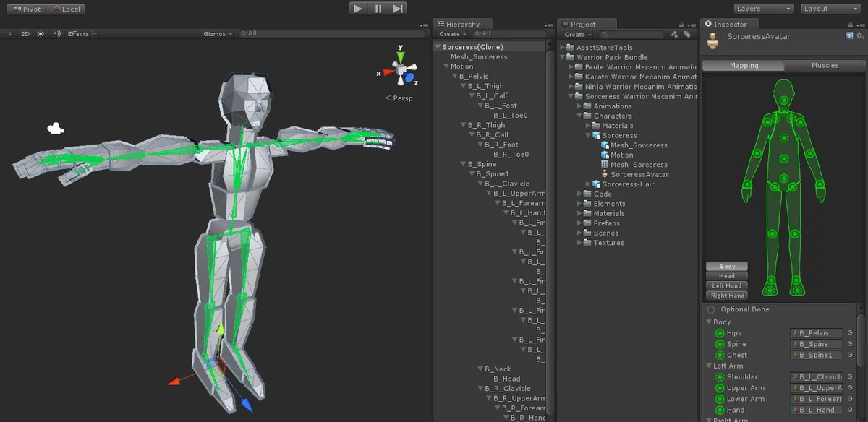Click the search-by-label tag icon in Project
Image resolution: width=868 pixels, height=422 pixels.
click(x=686, y=34)
